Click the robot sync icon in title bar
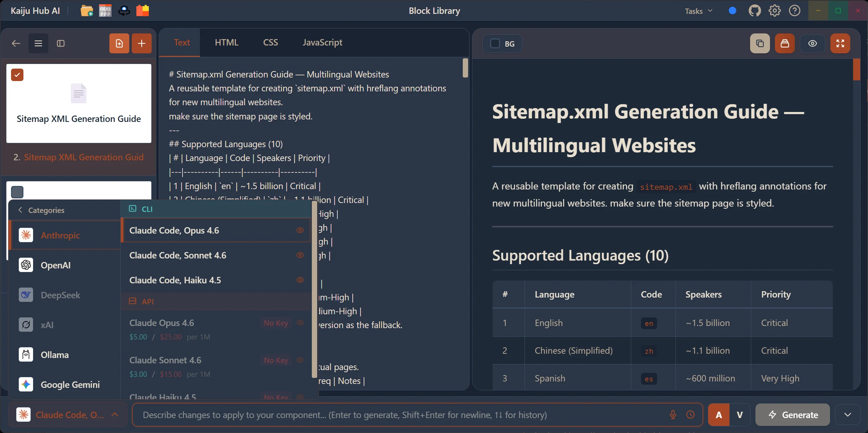Viewport: 868px width, 433px height. point(124,11)
